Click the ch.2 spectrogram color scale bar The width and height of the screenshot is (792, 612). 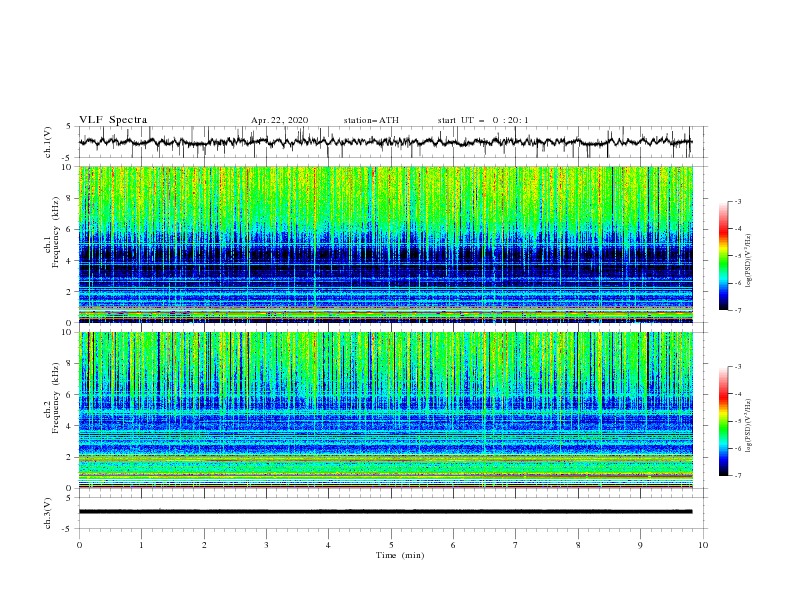[724, 421]
